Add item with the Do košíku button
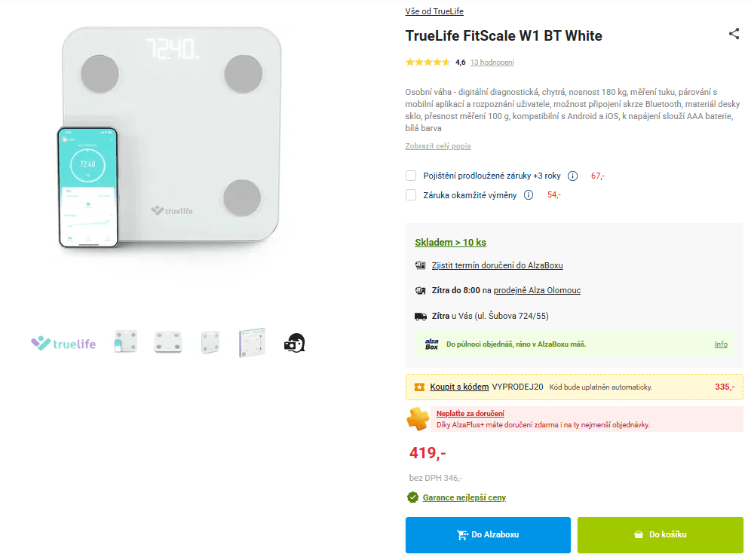Image resolution: width=751 pixels, height=560 pixels. point(660,535)
